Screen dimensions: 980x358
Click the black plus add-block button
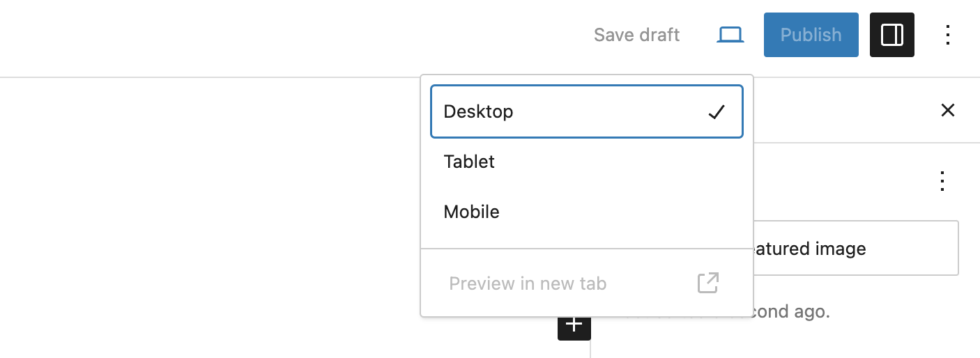(574, 325)
